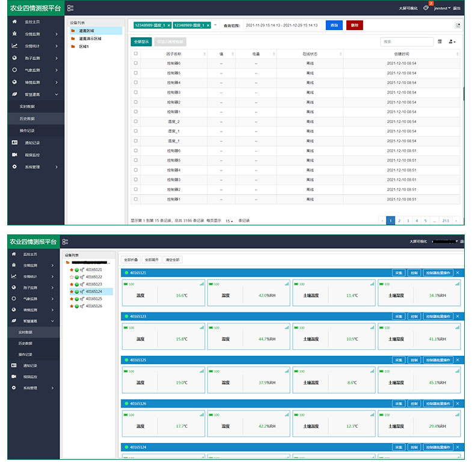Click chart icon for 虫情统计 in top sidebar
This screenshot has height=476, width=475.
tap(14, 46)
